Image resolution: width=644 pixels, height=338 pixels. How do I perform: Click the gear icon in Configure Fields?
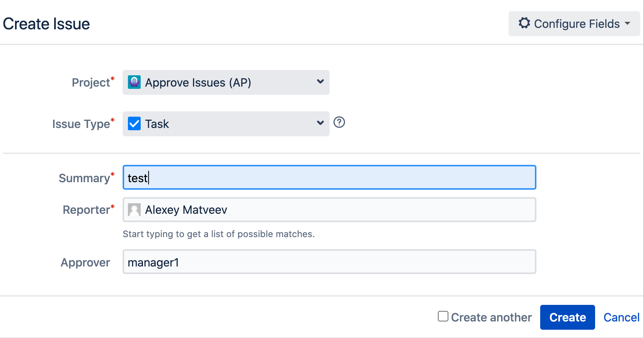(x=524, y=23)
